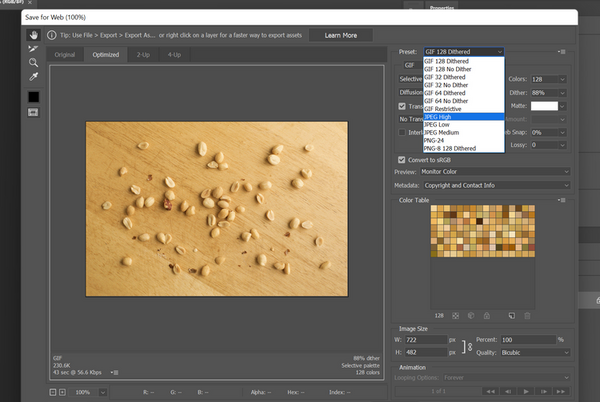Click the image Height field
The height and width of the screenshot is (402, 600).
[426, 352]
